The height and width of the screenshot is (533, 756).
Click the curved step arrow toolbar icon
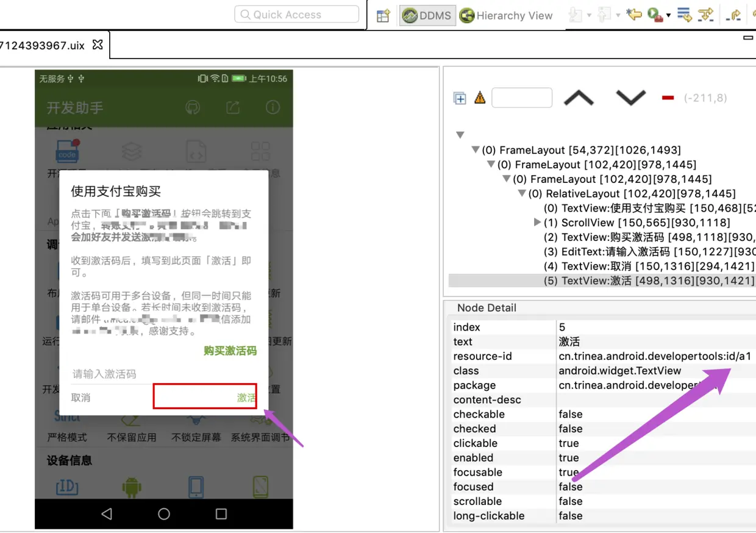coord(734,16)
